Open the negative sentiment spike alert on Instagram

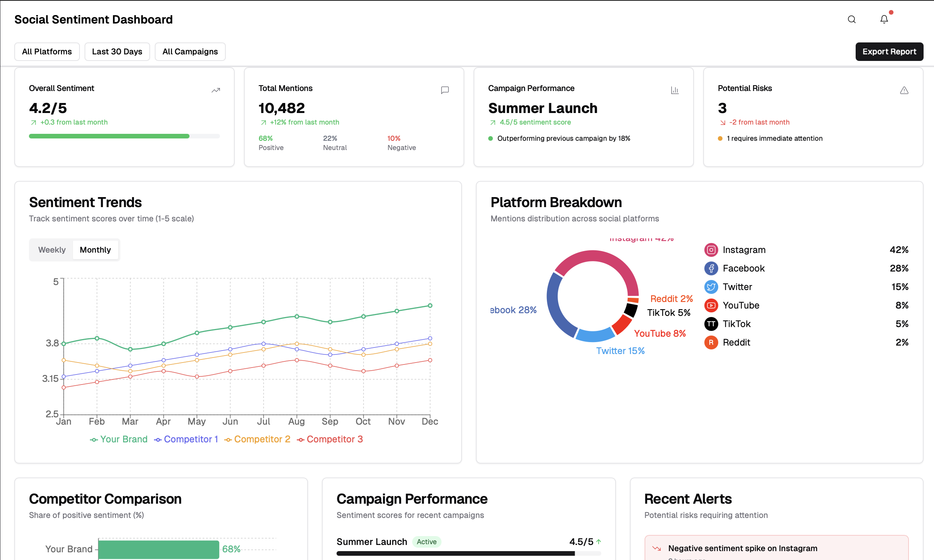742,548
